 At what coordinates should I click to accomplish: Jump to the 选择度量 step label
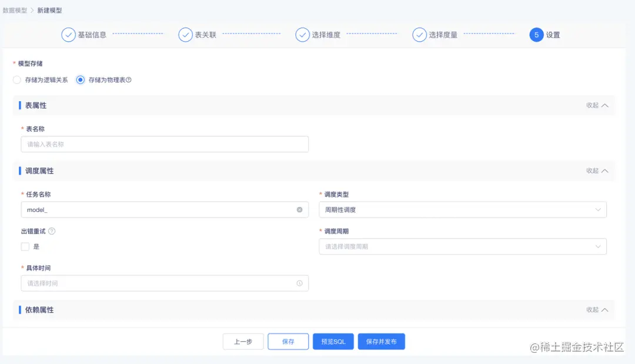tap(443, 35)
